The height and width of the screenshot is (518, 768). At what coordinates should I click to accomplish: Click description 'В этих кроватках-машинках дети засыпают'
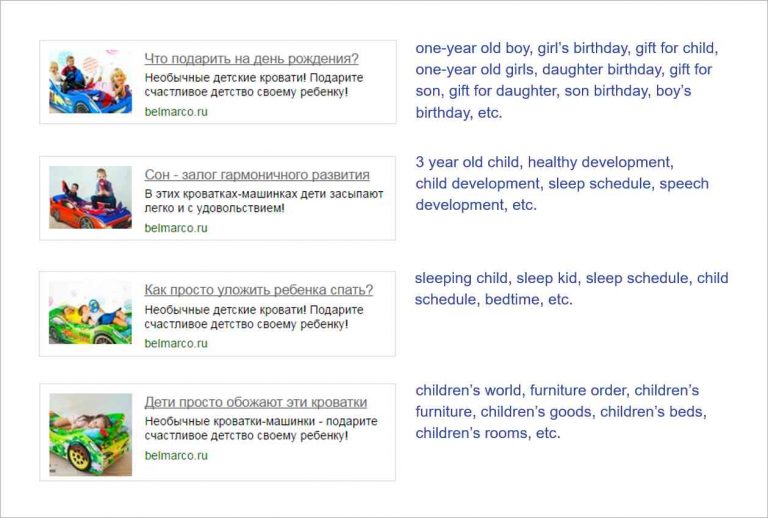pos(264,194)
